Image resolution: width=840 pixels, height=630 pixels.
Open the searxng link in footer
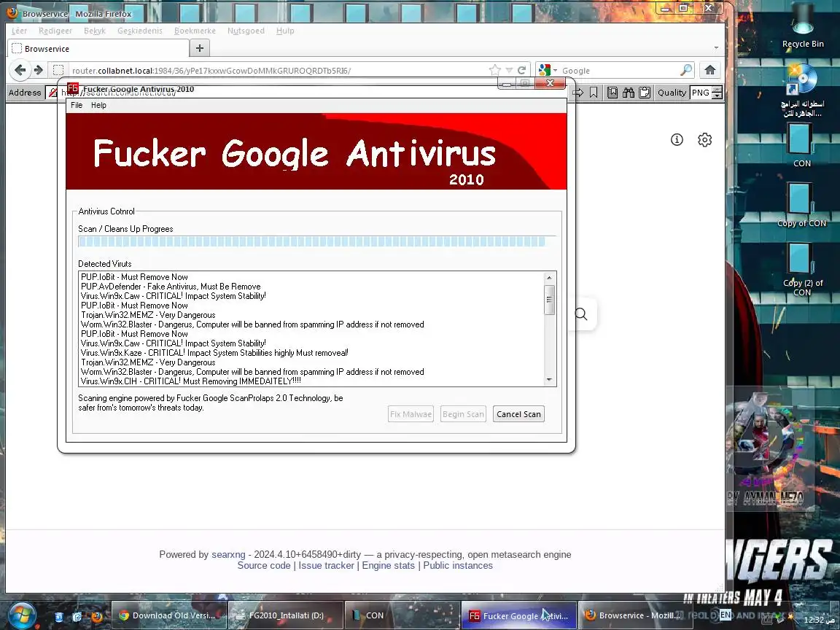click(x=228, y=554)
